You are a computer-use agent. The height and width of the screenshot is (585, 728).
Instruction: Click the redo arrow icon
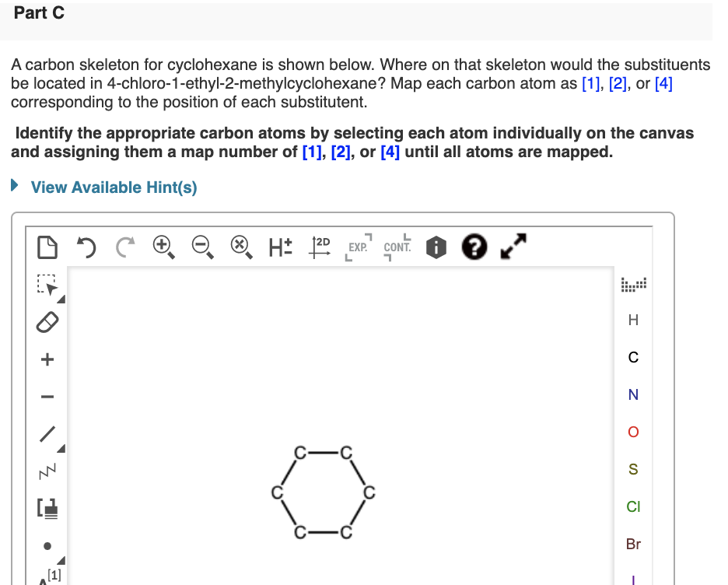(123, 247)
